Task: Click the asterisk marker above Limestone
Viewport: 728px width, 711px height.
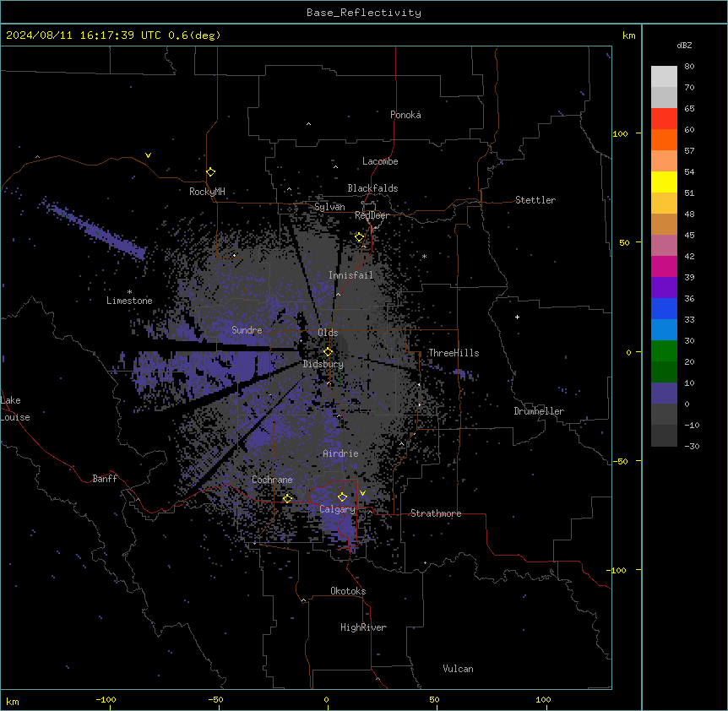Action: point(129,292)
